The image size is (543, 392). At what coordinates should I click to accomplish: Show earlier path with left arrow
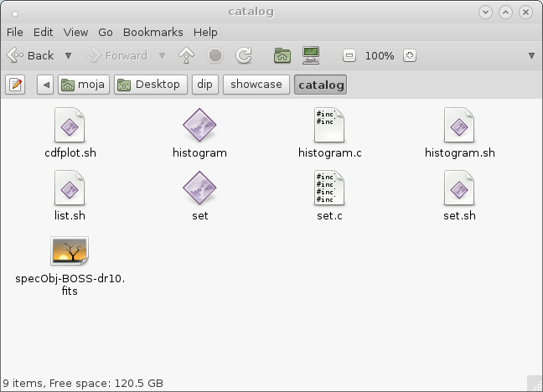click(x=45, y=85)
